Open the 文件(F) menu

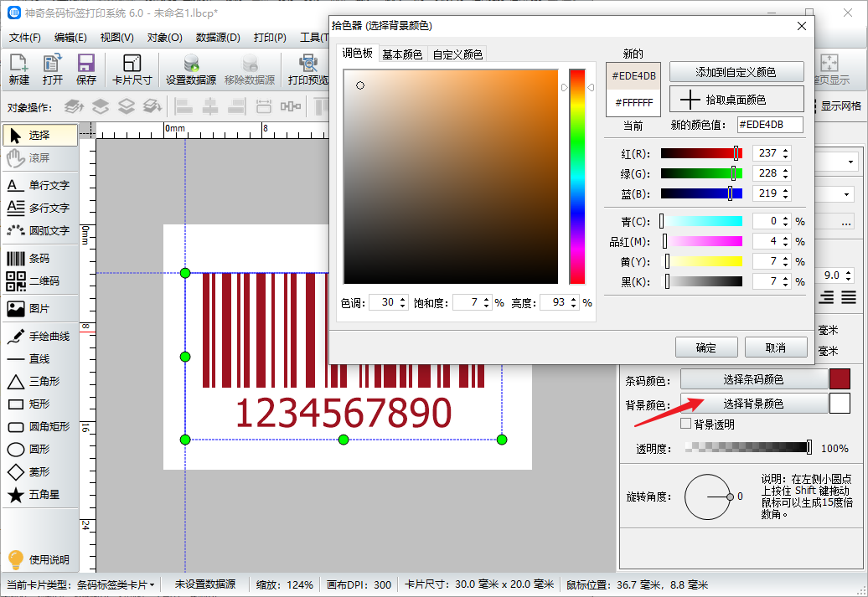[25, 38]
